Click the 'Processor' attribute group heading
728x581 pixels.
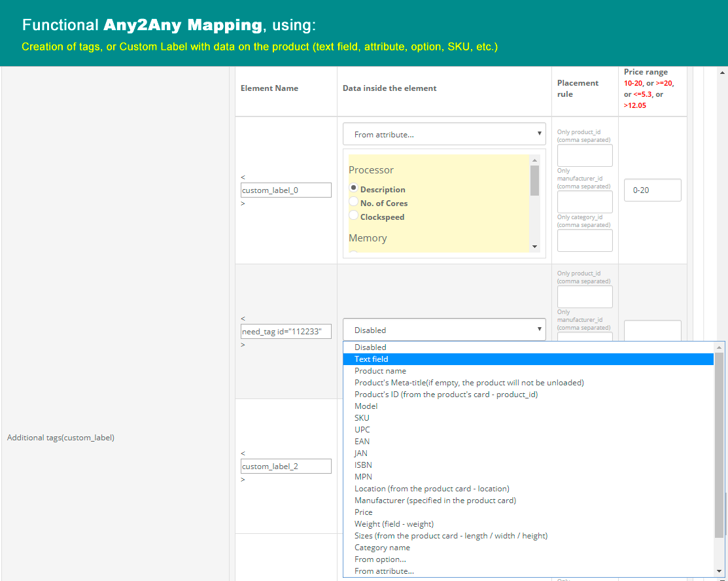(x=371, y=170)
